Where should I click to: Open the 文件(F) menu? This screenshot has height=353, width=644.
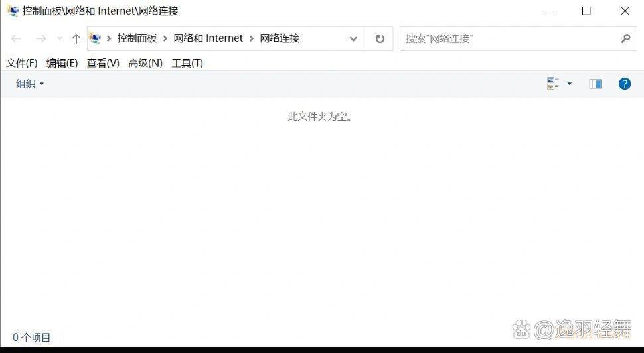22,63
